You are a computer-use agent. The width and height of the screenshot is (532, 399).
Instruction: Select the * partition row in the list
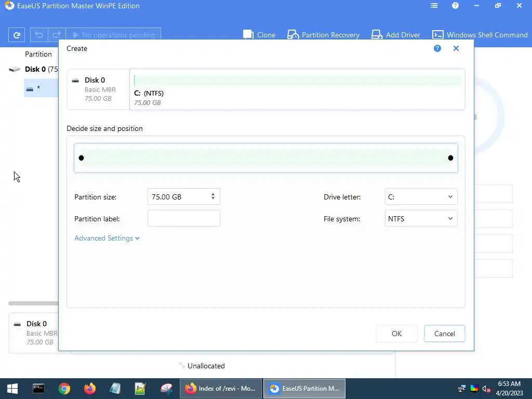[x=41, y=88]
